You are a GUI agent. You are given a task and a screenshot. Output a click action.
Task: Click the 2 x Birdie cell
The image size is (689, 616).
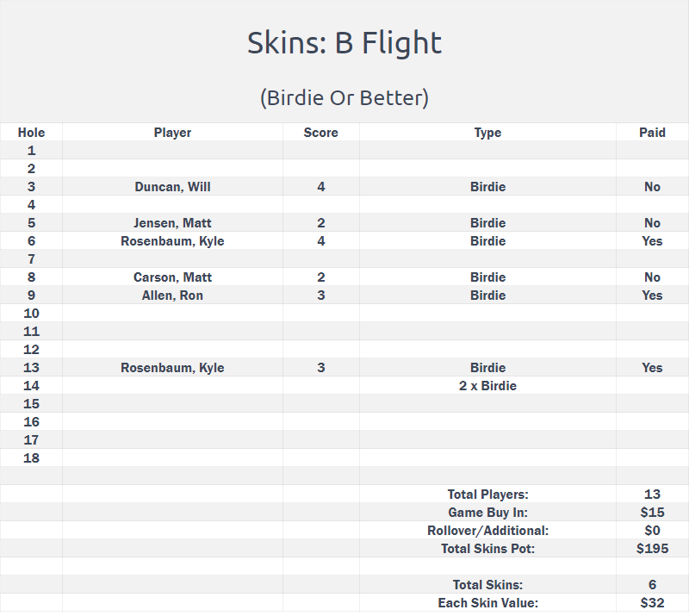pos(487,386)
